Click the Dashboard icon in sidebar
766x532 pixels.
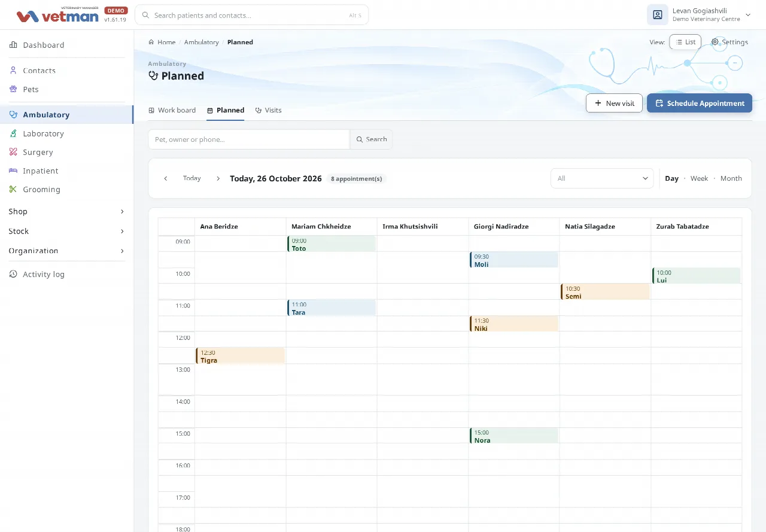13,45
